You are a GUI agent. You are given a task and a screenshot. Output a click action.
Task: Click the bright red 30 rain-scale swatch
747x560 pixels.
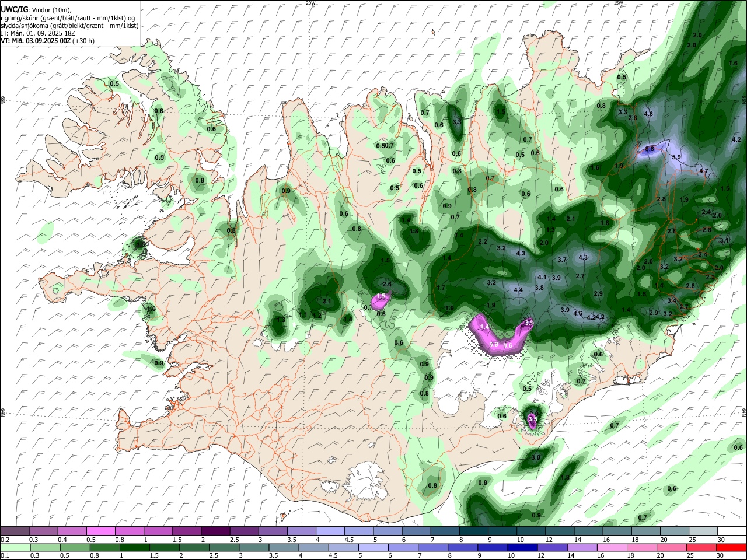point(732,547)
